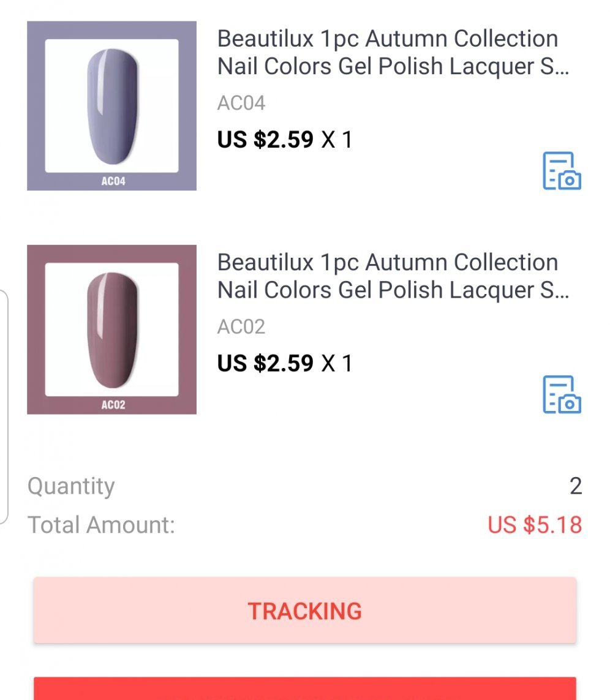Tap the US $2.59 price of AC02
610x700 pixels.
pos(265,364)
